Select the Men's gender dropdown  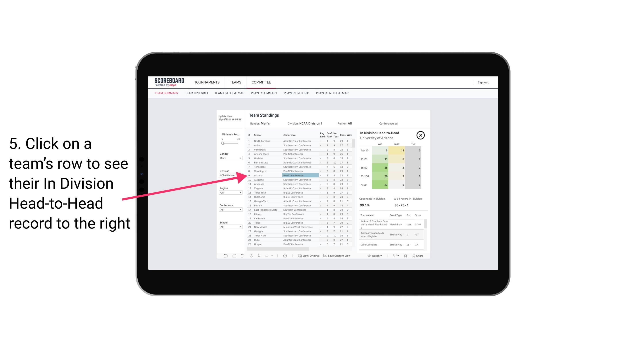pos(230,158)
